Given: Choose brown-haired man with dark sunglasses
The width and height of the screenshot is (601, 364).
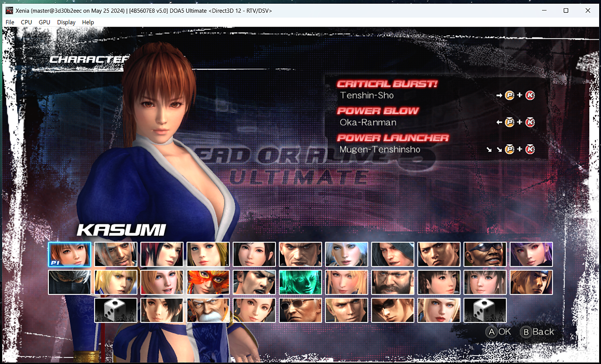Looking at the screenshot, I should click(393, 310).
